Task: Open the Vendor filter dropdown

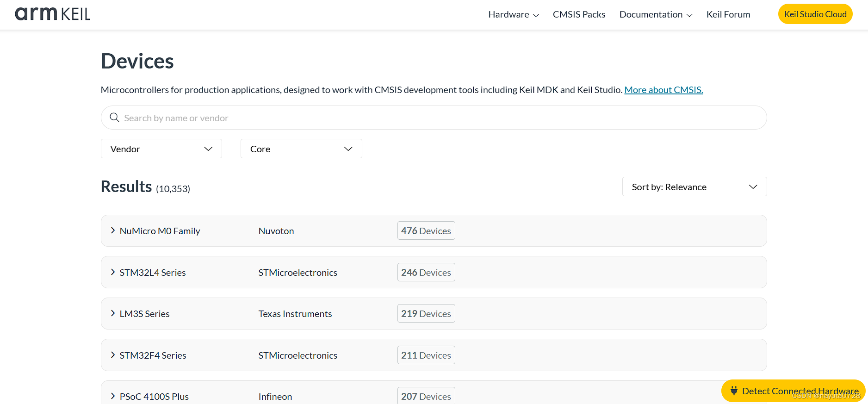Action: click(x=161, y=149)
